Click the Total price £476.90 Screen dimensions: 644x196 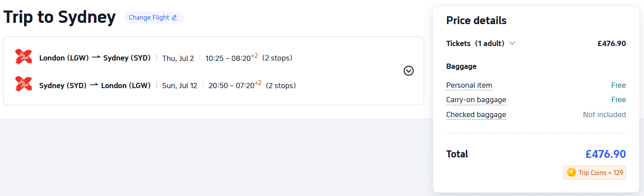(x=605, y=154)
